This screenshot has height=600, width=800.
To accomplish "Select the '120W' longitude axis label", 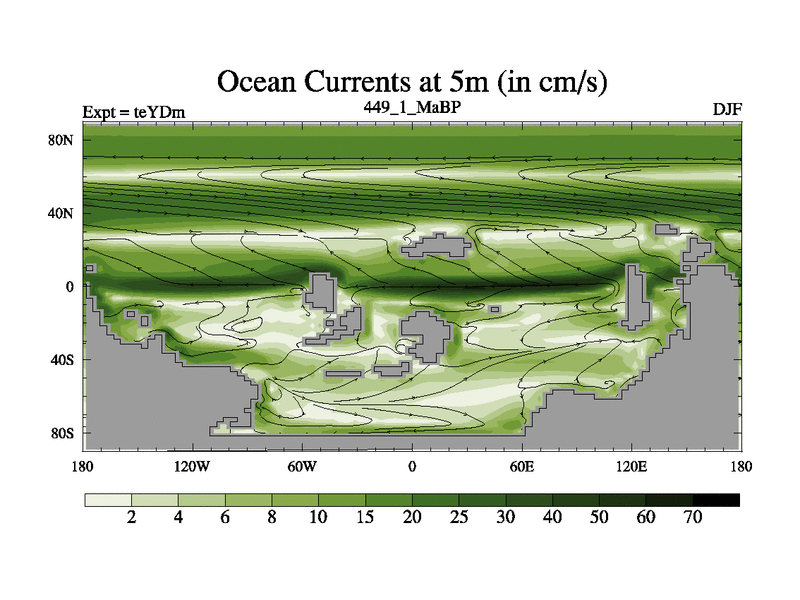I will point(192,466).
